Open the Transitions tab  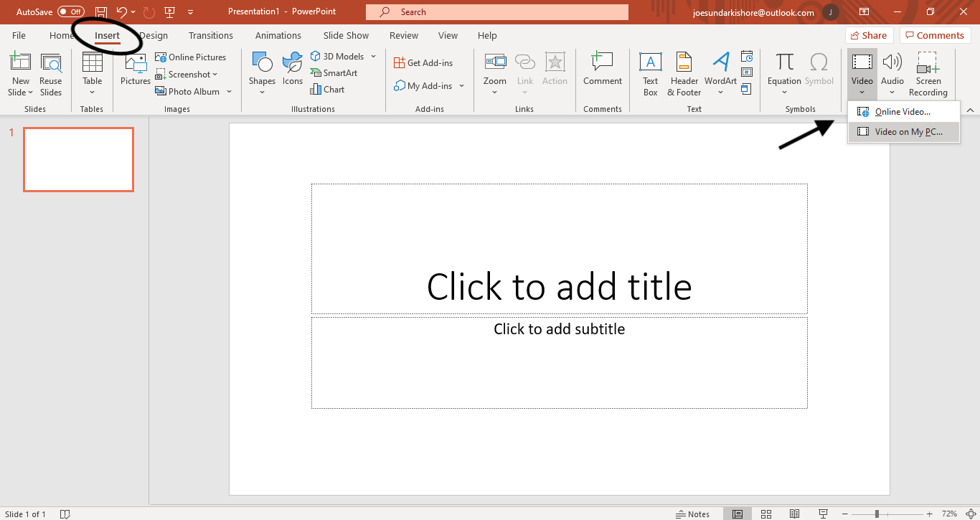[210, 35]
